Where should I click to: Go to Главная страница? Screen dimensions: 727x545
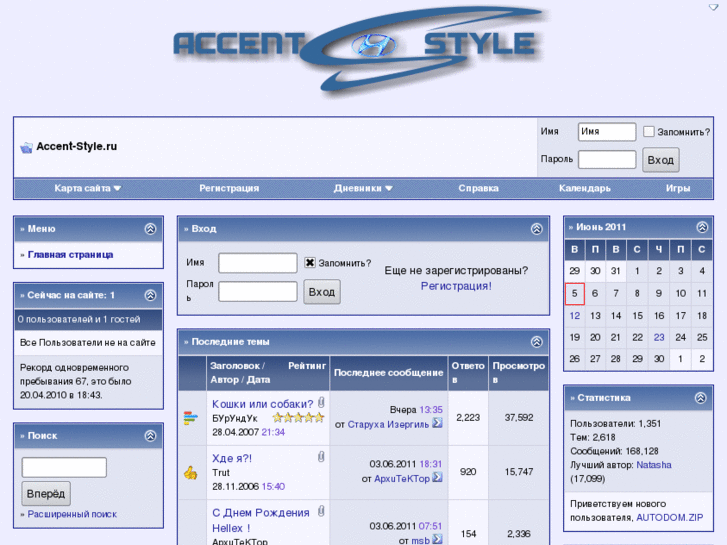tap(70, 255)
